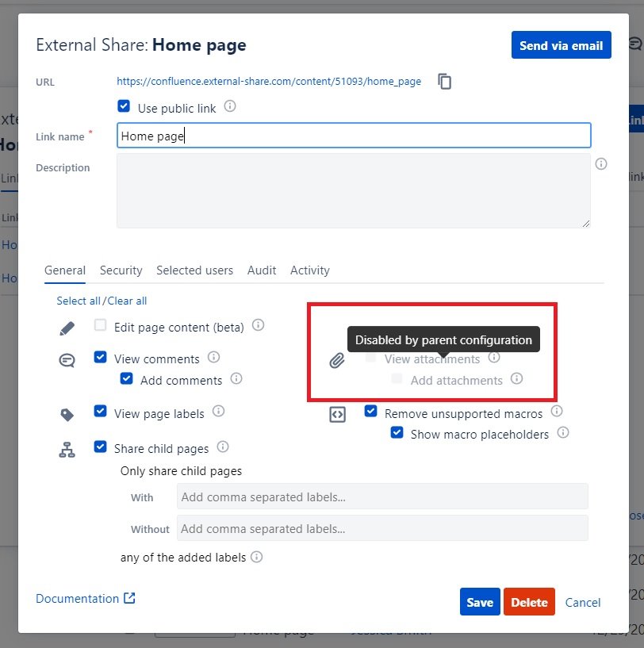Open info for Share child pages

coord(223,447)
